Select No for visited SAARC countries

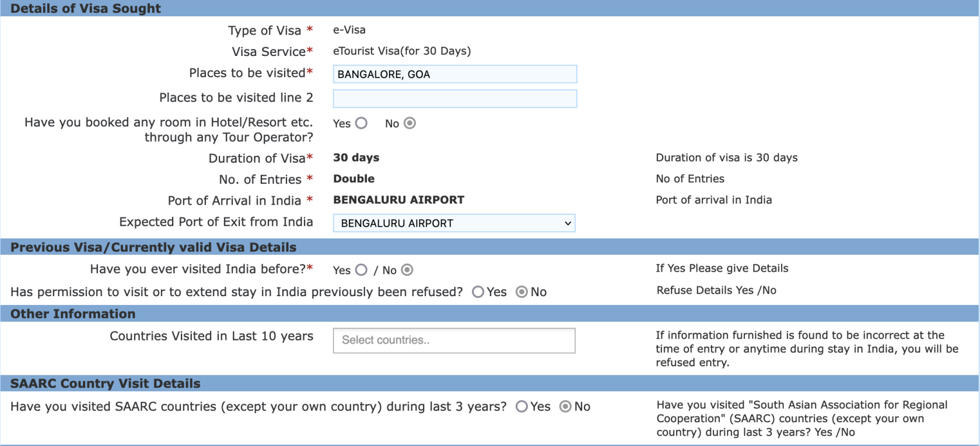(565, 406)
